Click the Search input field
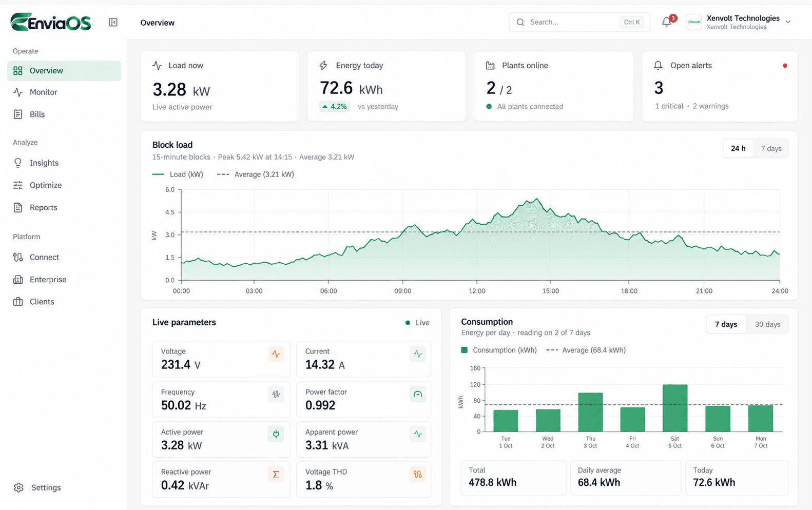The width and height of the screenshot is (812, 510). (579, 22)
